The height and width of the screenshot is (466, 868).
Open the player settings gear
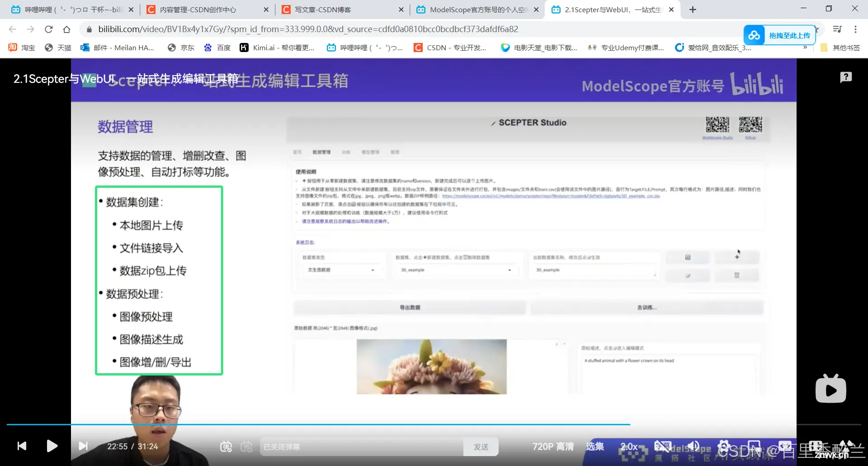(x=724, y=446)
